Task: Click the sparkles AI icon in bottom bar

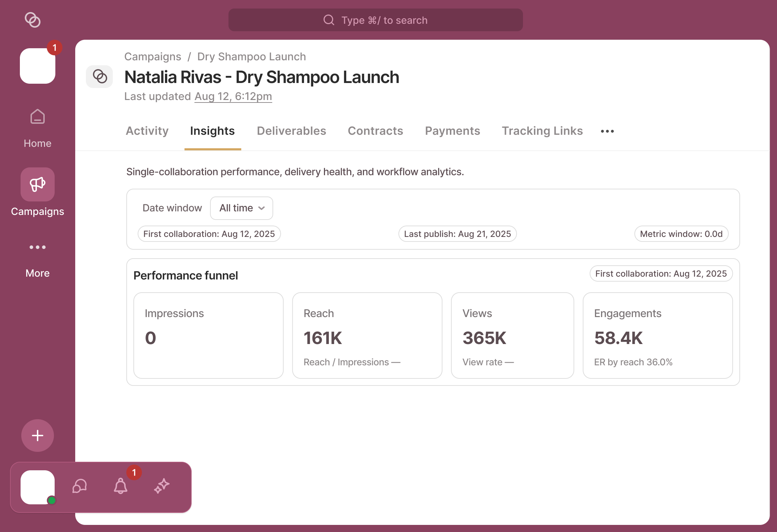Action: (162, 486)
